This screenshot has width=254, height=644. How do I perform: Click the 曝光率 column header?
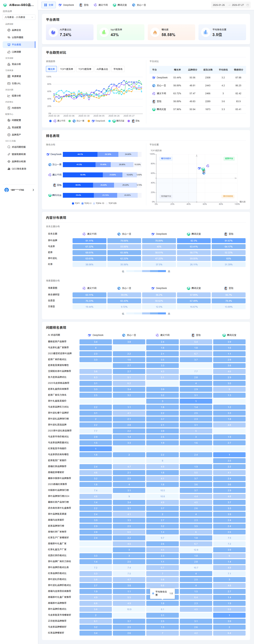[177, 70]
